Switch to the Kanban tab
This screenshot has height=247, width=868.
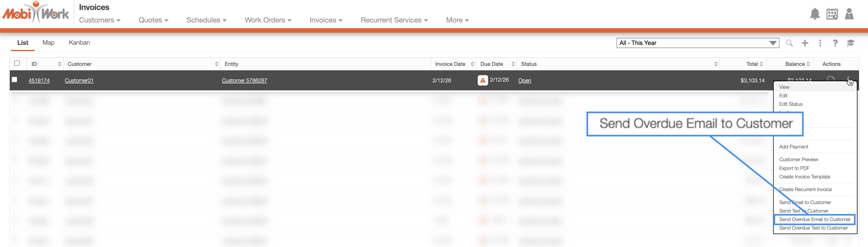[x=79, y=43]
